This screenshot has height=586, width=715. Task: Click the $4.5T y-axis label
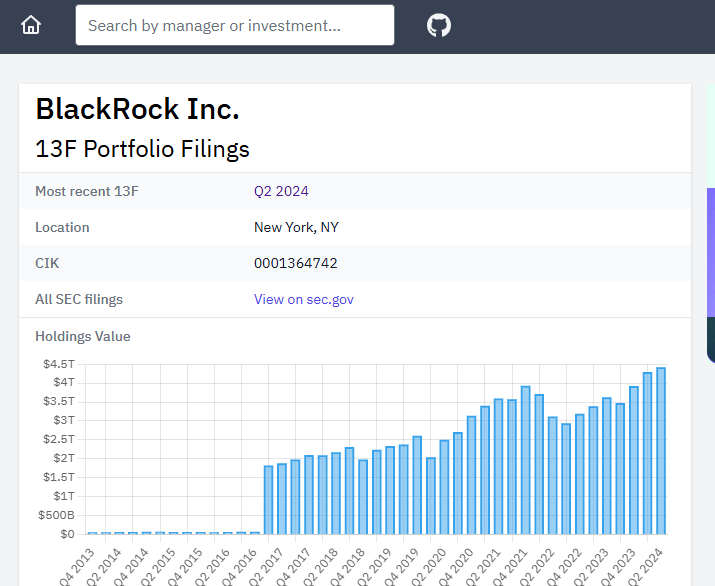coord(59,364)
